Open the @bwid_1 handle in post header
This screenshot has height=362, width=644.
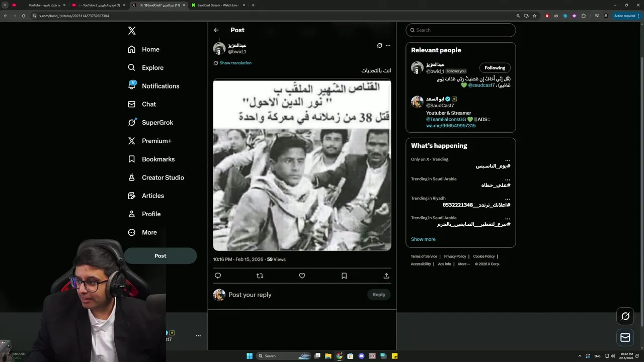tap(237, 52)
